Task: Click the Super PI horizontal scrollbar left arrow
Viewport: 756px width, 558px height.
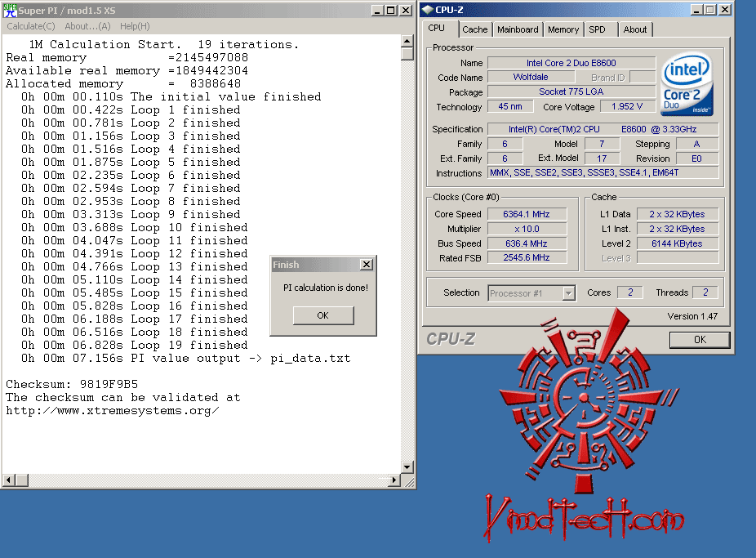Action: 8,480
